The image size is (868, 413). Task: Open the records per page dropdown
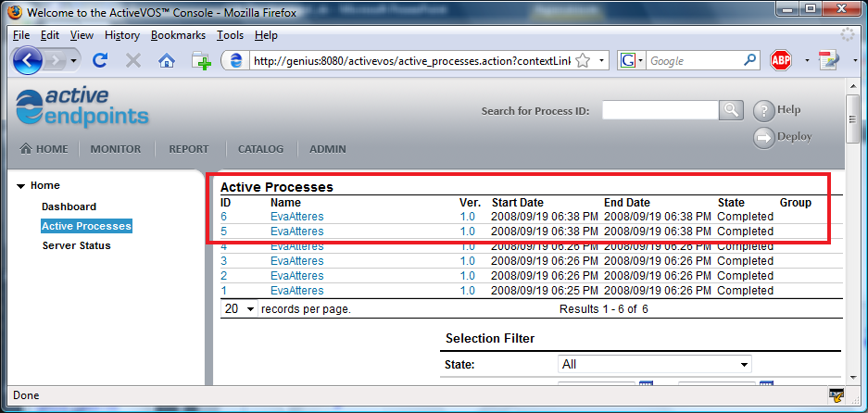[239, 309]
